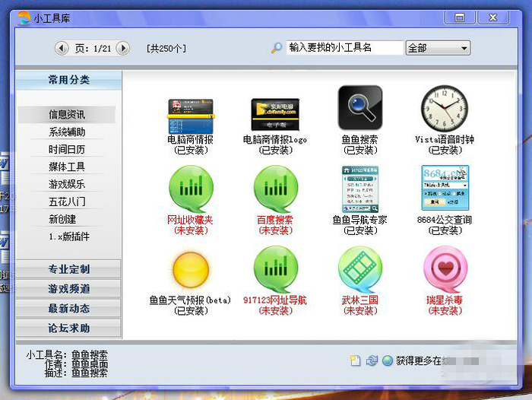The width and height of the screenshot is (532, 400).
Task: Click the 鱼鱼天气预报 sun icon
Action: click(191, 270)
